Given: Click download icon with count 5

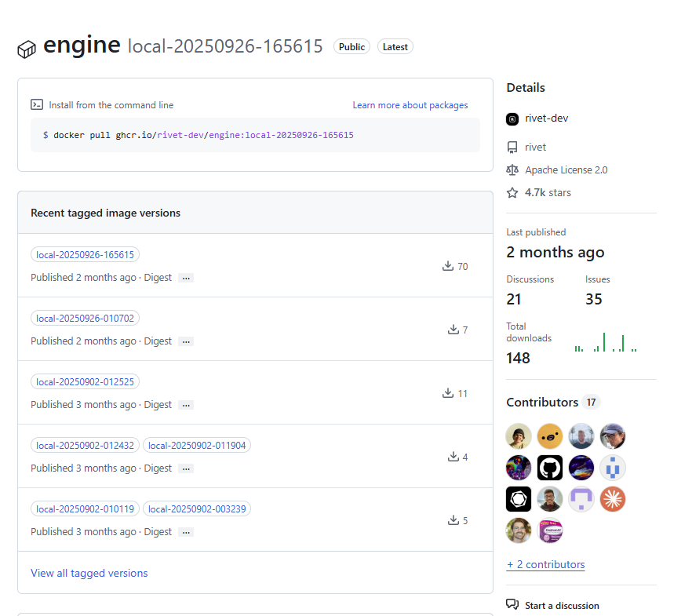Looking at the screenshot, I should click(x=453, y=519).
